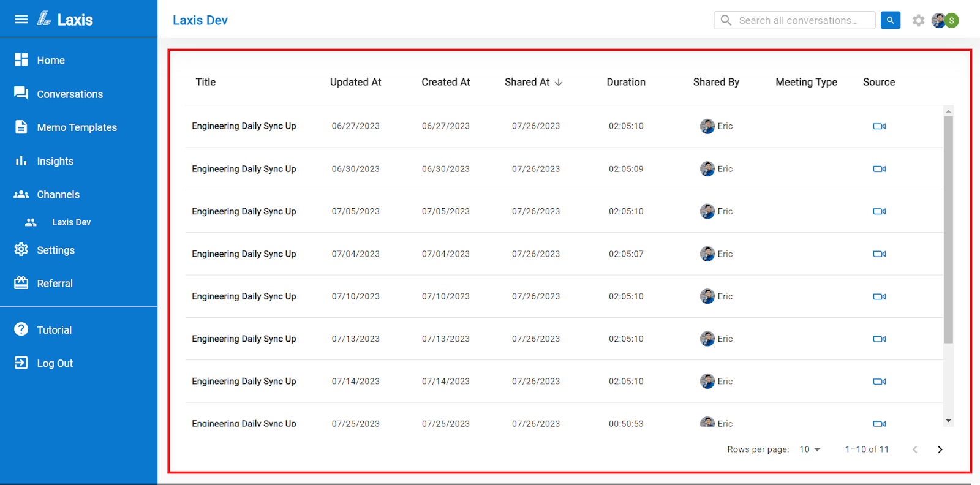Image resolution: width=980 pixels, height=485 pixels.
Task: Focus the Search all conversations field
Action: click(x=794, y=20)
